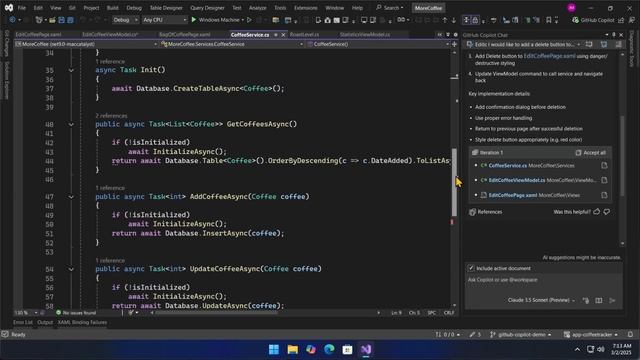
Task: Collapse UpdateCoffeeAsync method at line 54
Action: point(71,269)
